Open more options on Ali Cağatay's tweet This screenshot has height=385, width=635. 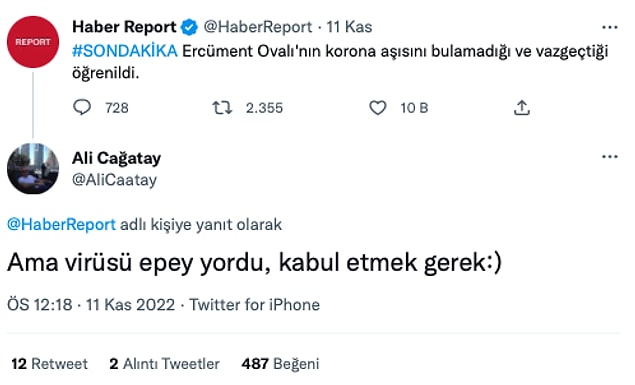pyautogui.click(x=609, y=157)
